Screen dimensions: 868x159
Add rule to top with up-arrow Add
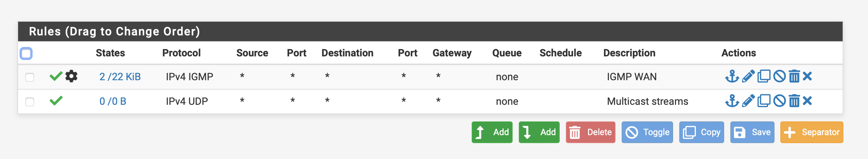pyautogui.click(x=492, y=132)
